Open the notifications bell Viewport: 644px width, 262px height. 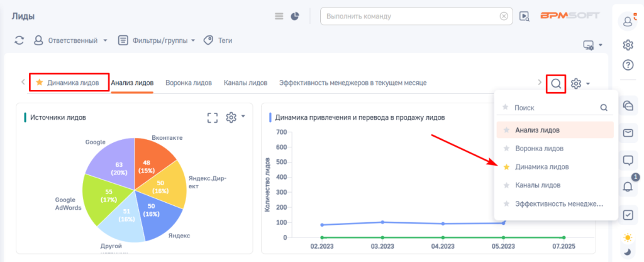coord(628,186)
